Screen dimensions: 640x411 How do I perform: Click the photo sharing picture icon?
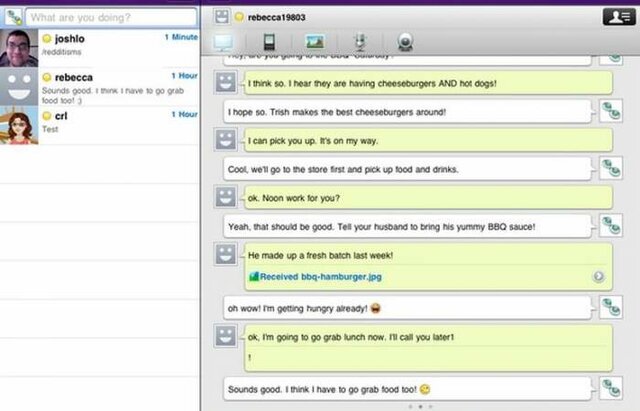point(315,42)
